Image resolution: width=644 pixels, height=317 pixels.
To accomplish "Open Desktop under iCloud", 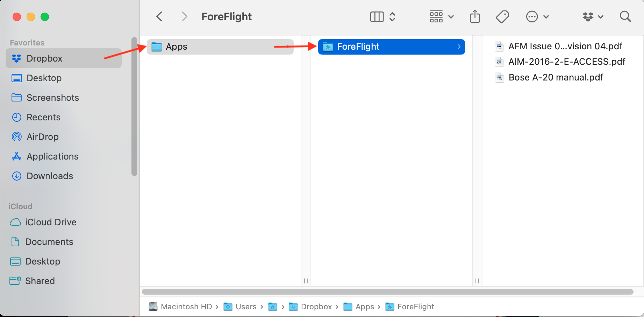I will (64, 261).
